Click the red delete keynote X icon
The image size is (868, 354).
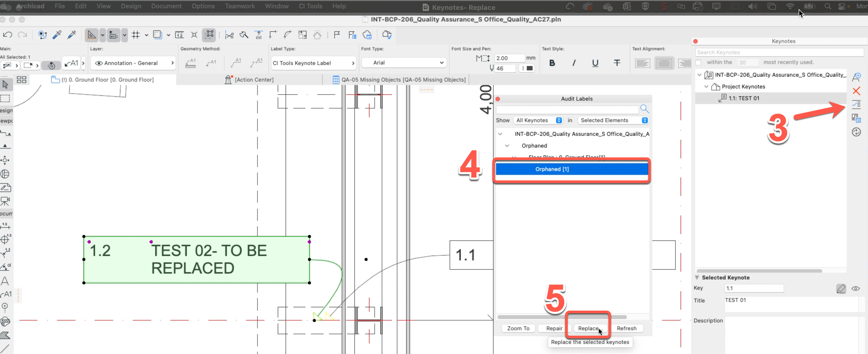pos(856,91)
